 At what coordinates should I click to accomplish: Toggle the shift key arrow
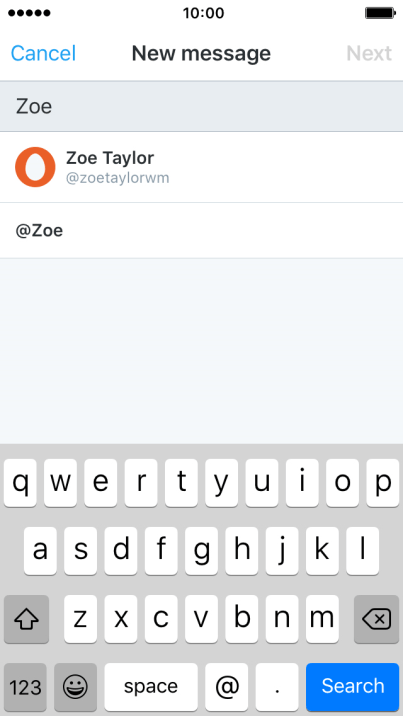coord(26,619)
